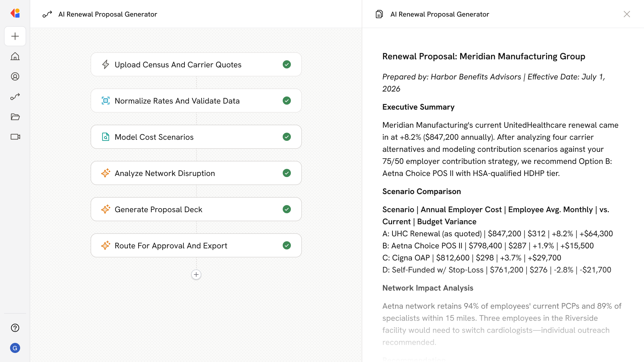The height and width of the screenshot is (362, 644).
Task: Close the proposal document panel
Action: (627, 14)
